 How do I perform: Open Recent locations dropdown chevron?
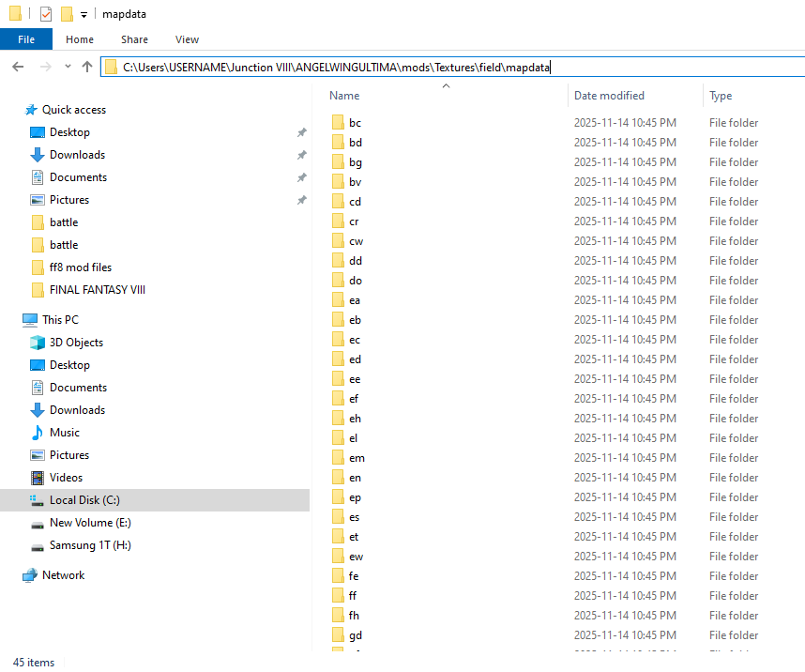[68, 67]
